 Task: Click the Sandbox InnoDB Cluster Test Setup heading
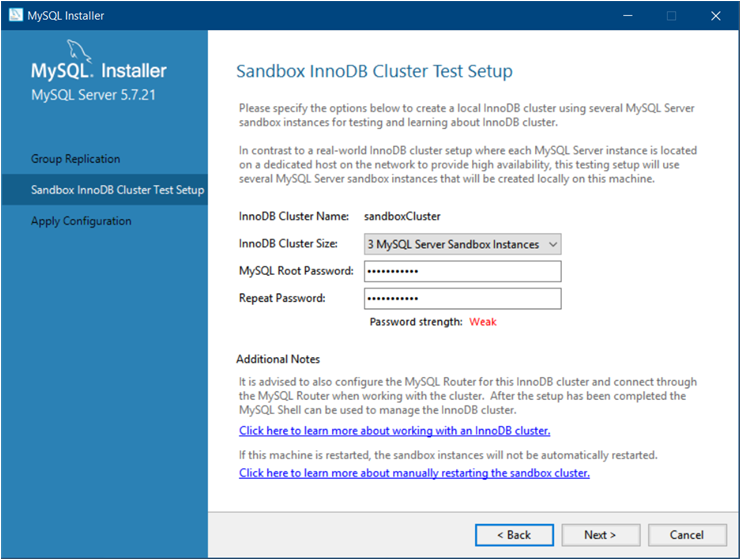tap(374, 71)
